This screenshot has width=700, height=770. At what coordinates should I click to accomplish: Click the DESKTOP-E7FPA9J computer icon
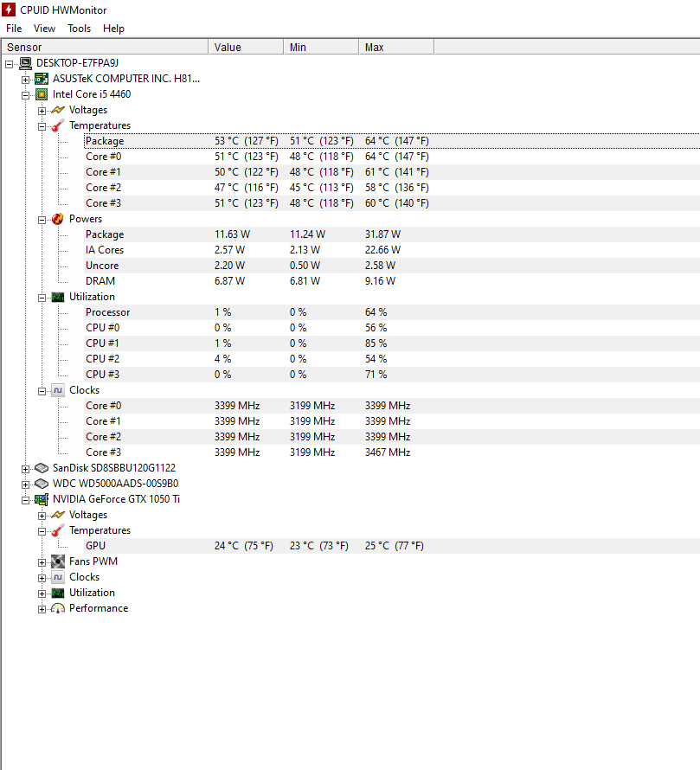(26, 63)
